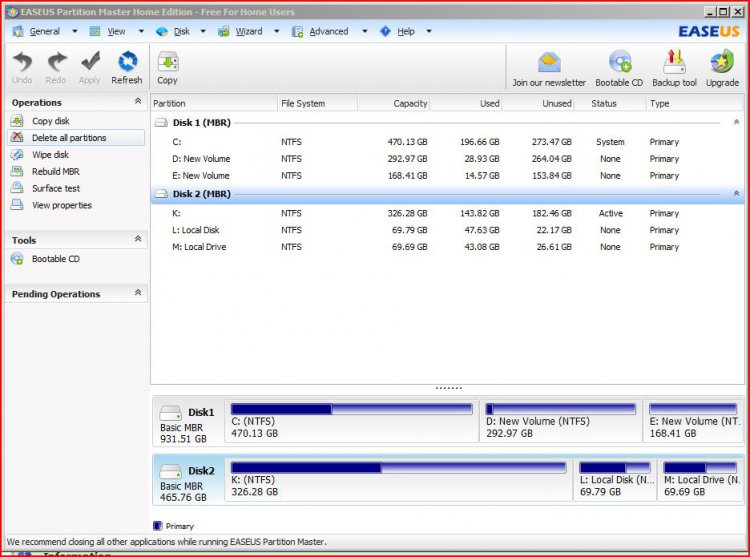Sort by Used column header
750x557 pixels.
pyautogui.click(x=465, y=103)
